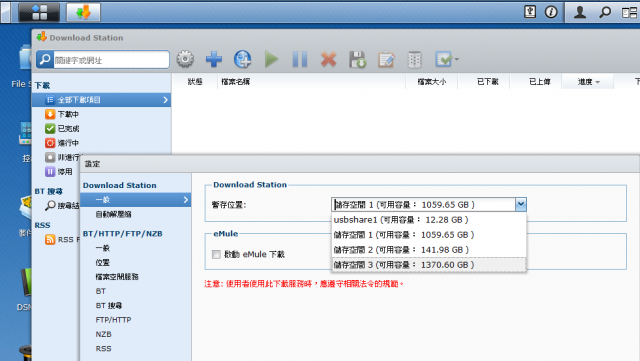
Task: Open 自動解壓縮 settings page
Action: click(x=113, y=214)
